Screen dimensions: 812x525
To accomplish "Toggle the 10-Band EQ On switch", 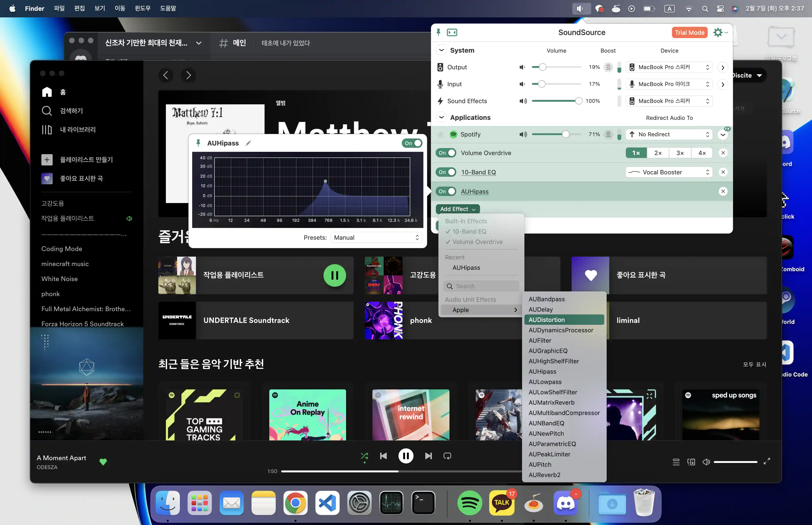I will pos(446,172).
